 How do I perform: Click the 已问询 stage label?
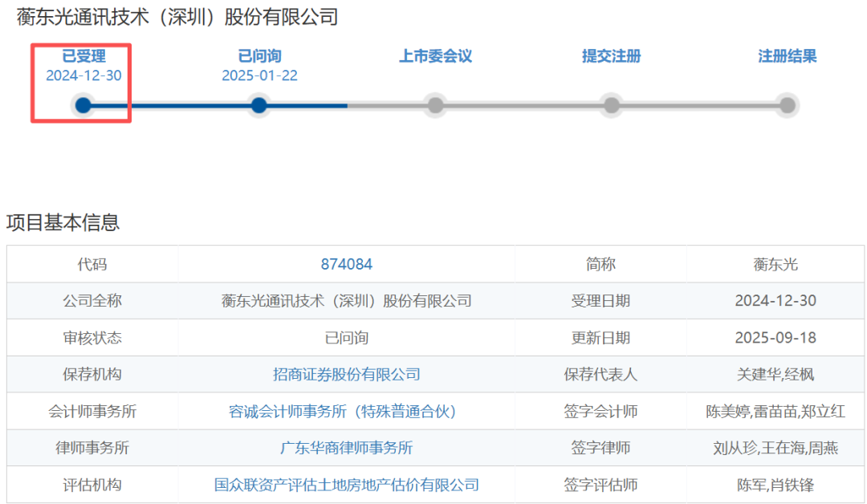pyautogui.click(x=259, y=56)
